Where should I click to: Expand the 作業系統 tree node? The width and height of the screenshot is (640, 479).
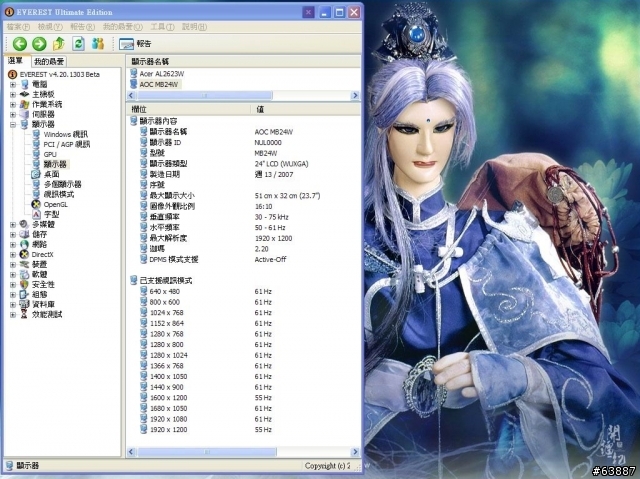13,104
